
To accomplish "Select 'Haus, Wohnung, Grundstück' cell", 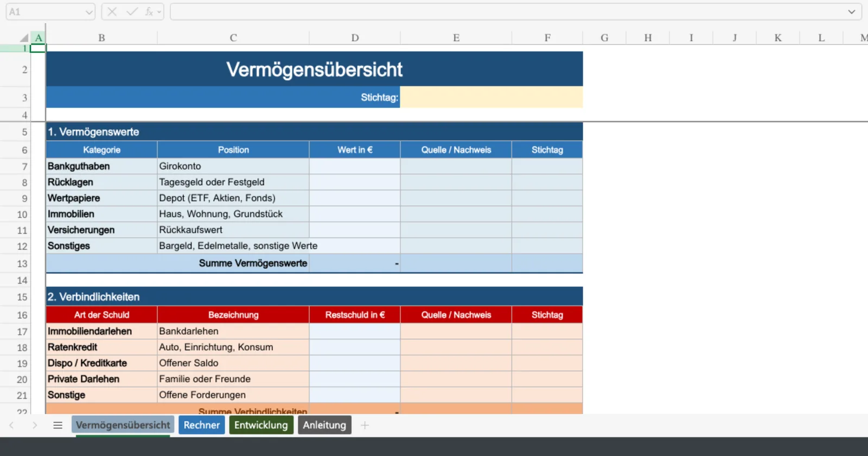I will tap(233, 214).
